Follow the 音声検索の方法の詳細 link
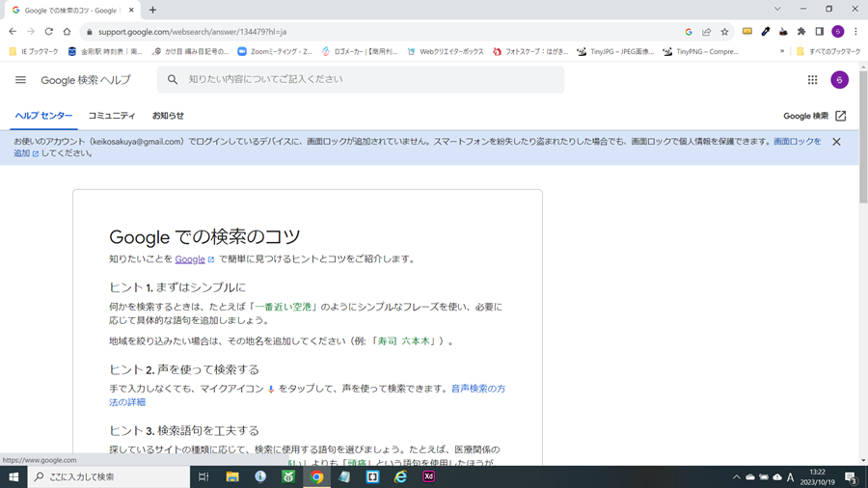This screenshot has width=868, height=488. 478,389
